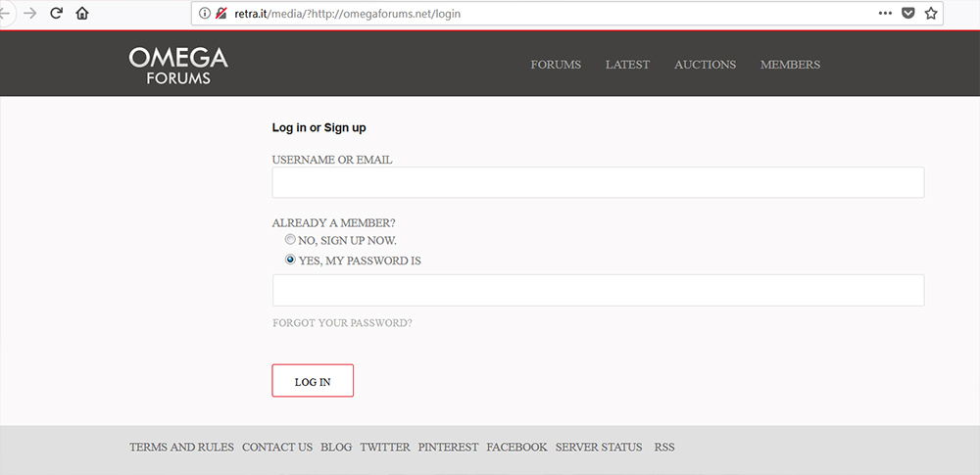Click the insecure connection padlock icon
This screenshot has height=475, width=980.
pyautogui.click(x=221, y=14)
